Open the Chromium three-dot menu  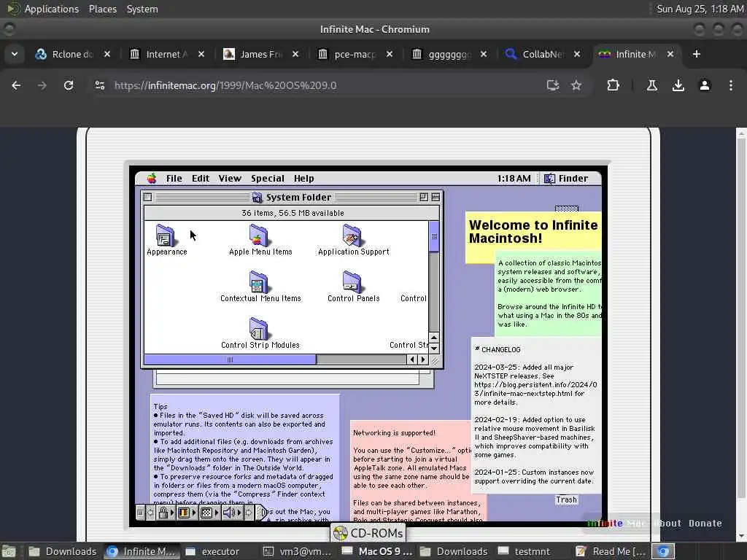coord(731,85)
